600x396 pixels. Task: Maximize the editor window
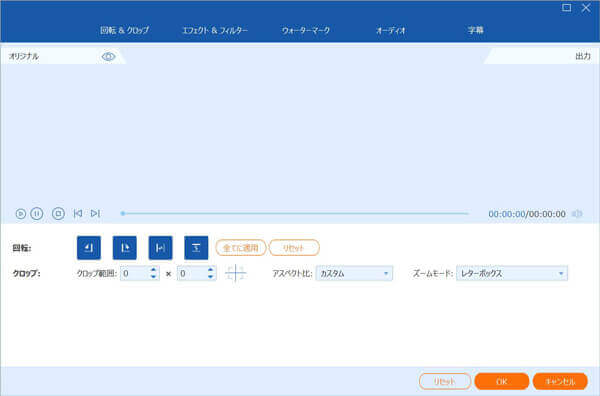[x=567, y=8]
